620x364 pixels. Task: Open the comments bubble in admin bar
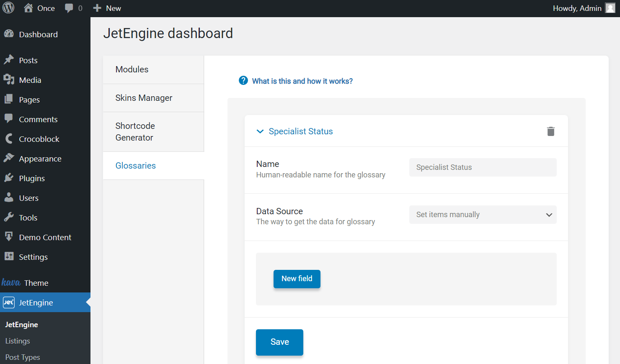(74, 8)
